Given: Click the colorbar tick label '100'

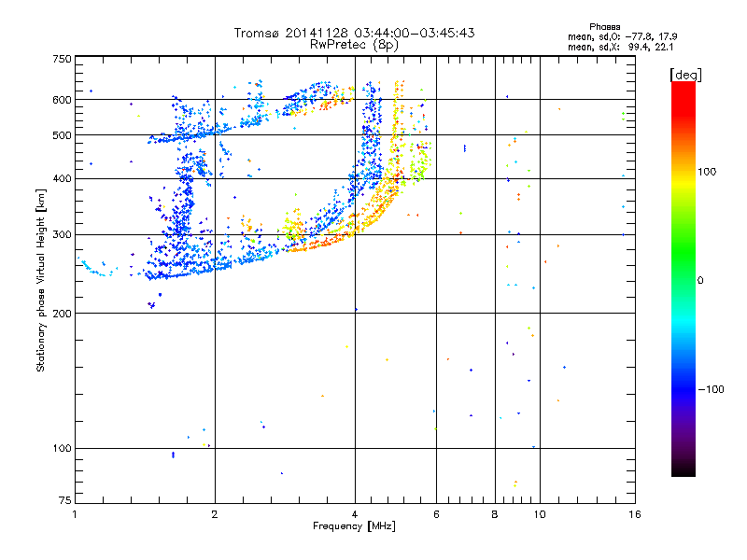Looking at the screenshot, I should [x=707, y=172].
